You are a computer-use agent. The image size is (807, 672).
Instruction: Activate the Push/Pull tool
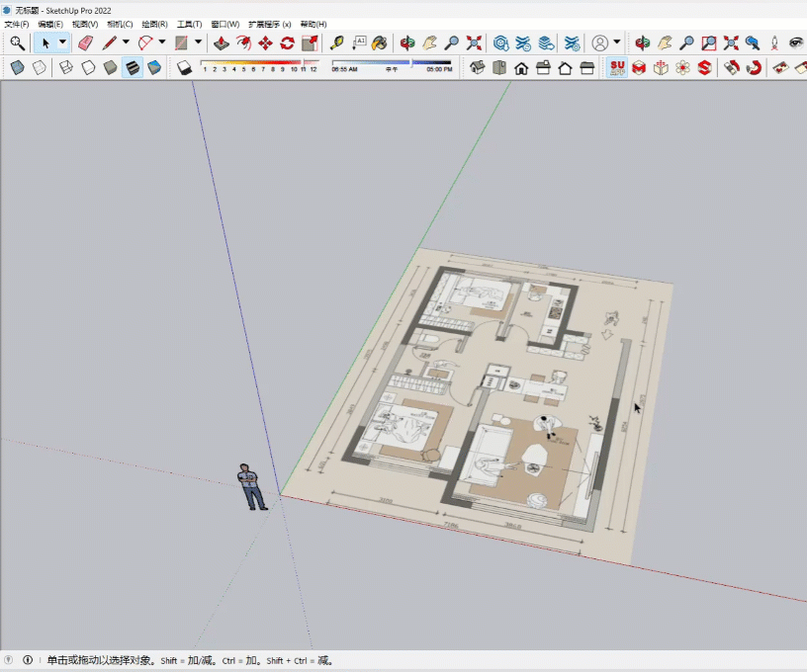(x=222, y=43)
